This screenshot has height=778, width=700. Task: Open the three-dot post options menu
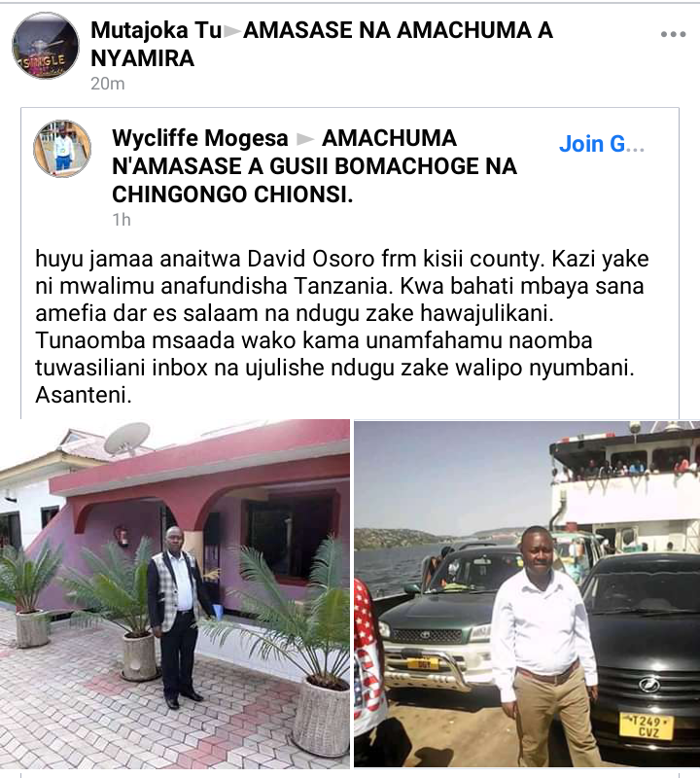pos(673,34)
